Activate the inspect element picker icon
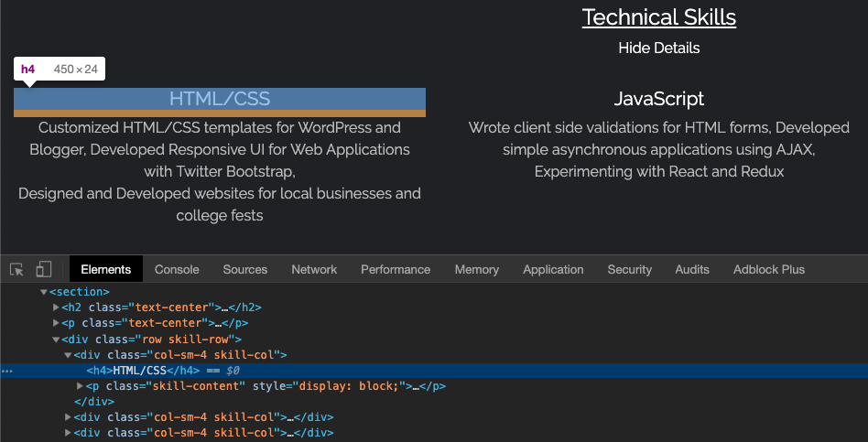 click(x=16, y=269)
